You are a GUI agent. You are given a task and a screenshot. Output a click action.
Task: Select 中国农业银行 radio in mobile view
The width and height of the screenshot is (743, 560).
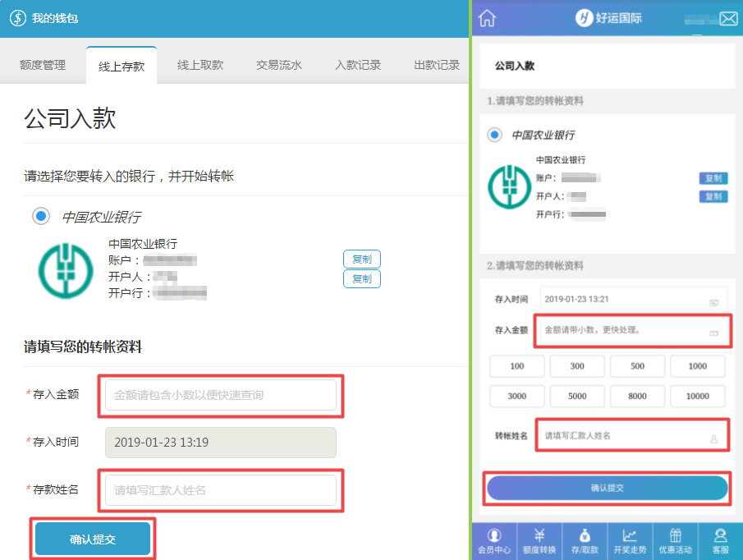[494, 135]
